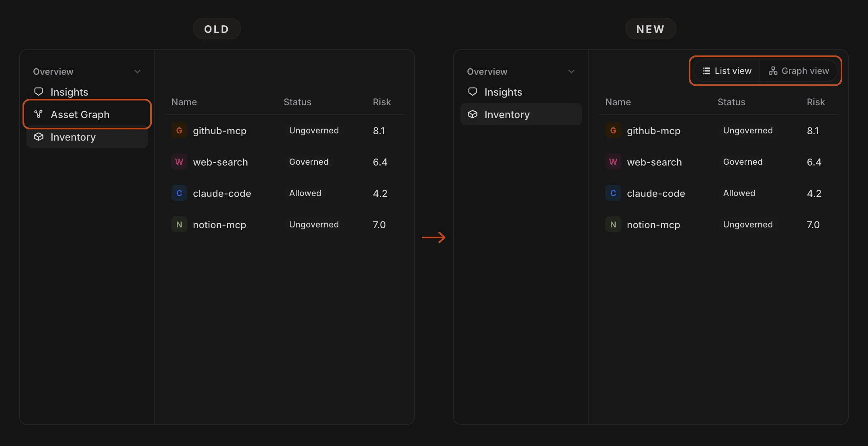Select claude-code name text in NEW panel
The height and width of the screenshot is (446, 868).
click(656, 193)
